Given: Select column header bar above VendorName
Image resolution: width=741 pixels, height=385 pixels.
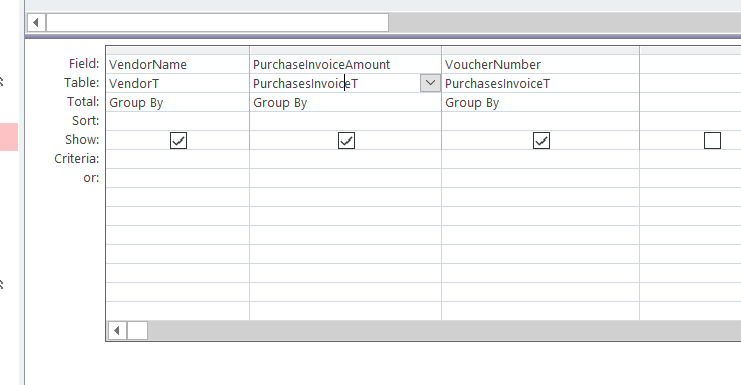Looking at the screenshot, I should pos(178,50).
